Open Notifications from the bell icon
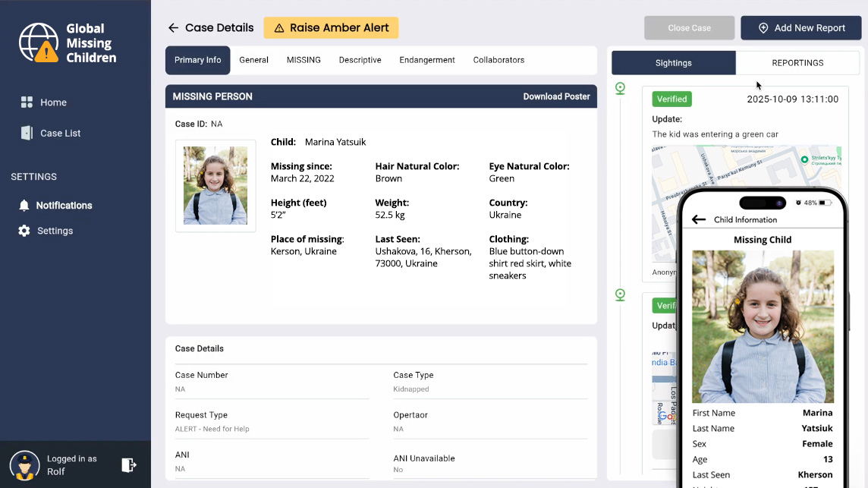This screenshot has height=488, width=868. click(x=24, y=206)
